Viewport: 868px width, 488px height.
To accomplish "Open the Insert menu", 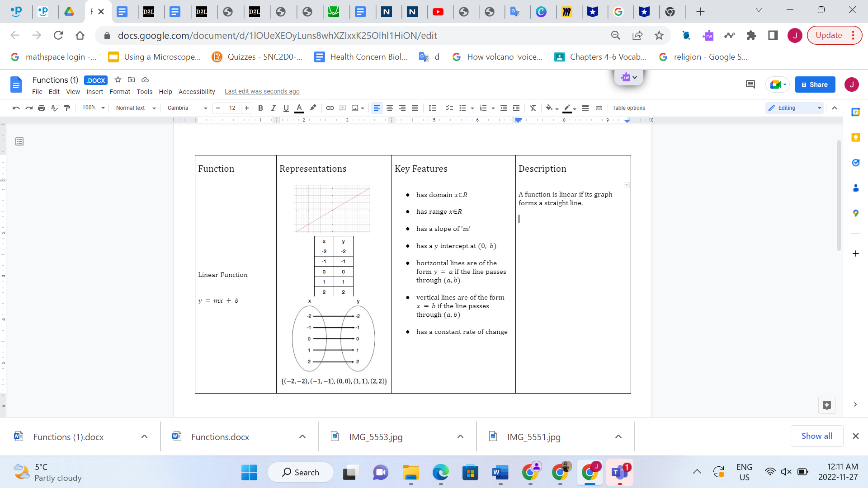I will pos(94,91).
